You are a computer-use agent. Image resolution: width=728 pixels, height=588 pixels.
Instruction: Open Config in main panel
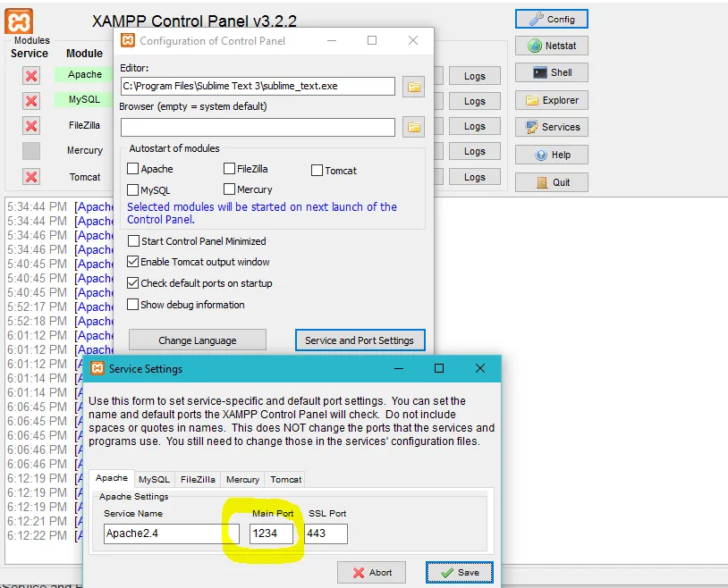(x=552, y=19)
